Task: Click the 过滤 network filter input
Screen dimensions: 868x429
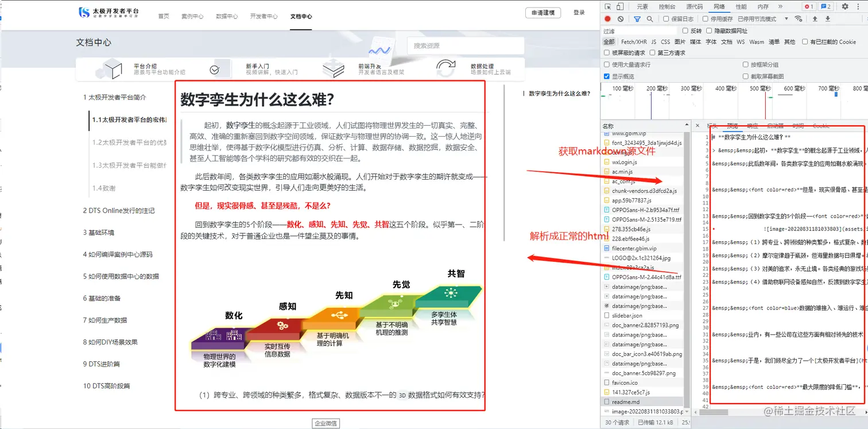Action: point(640,31)
